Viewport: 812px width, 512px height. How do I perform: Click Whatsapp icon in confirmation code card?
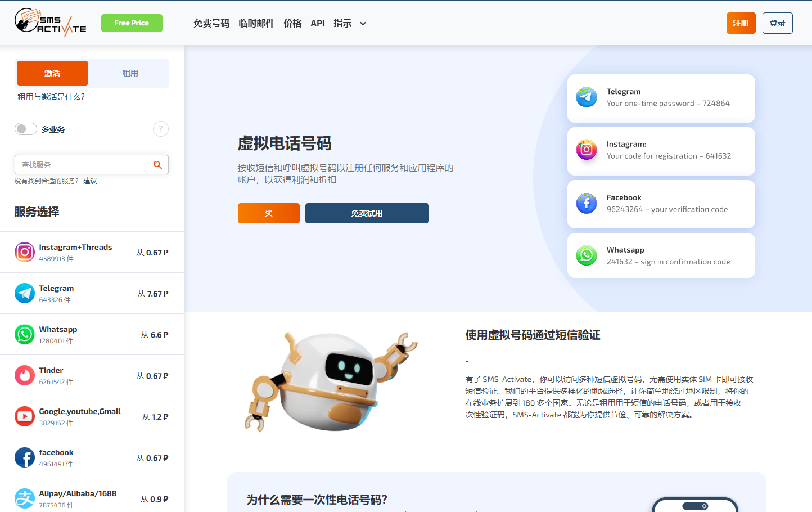[587, 255]
